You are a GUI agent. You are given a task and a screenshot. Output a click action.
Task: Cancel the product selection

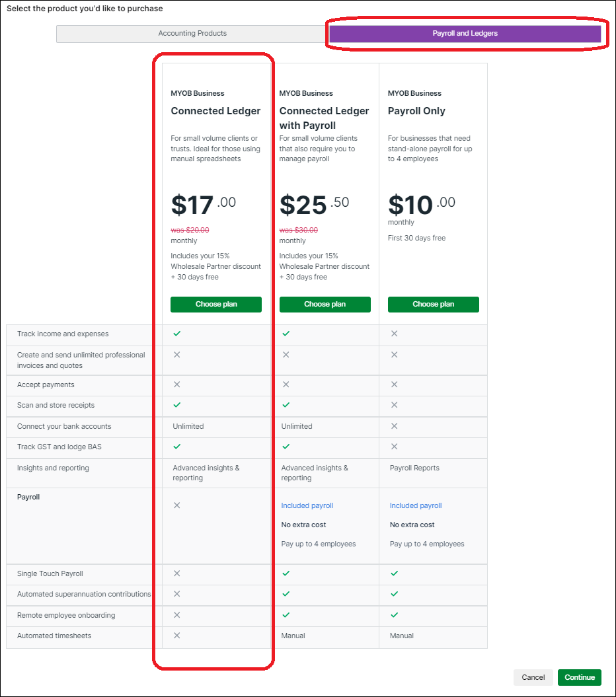point(533,677)
